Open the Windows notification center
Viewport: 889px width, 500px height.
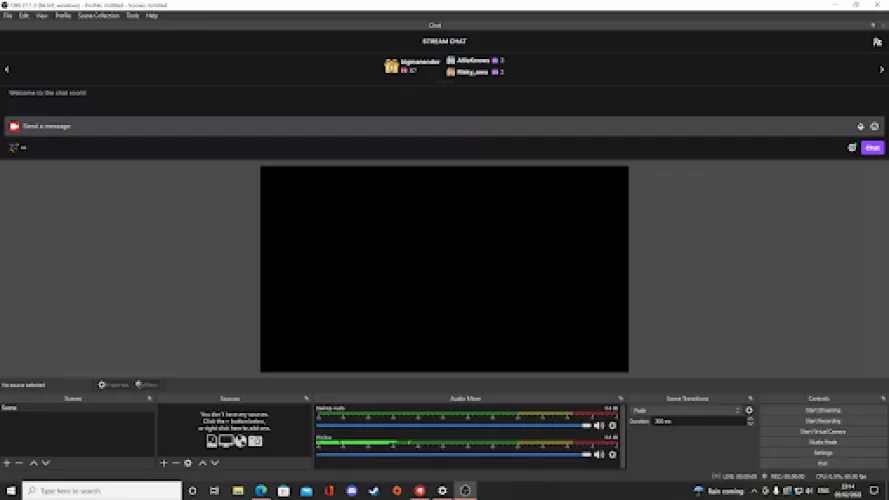click(874, 491)
